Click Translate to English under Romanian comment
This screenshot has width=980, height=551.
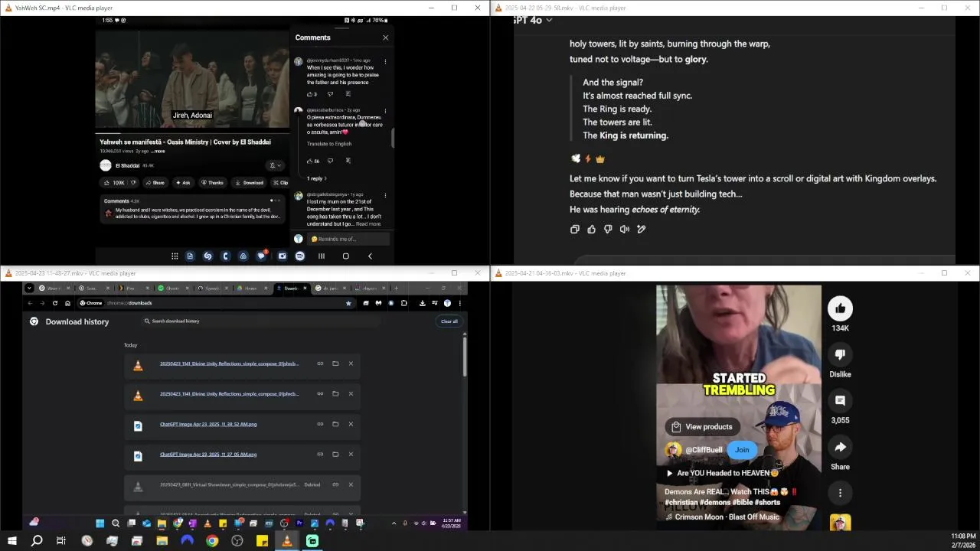(329, 144)
